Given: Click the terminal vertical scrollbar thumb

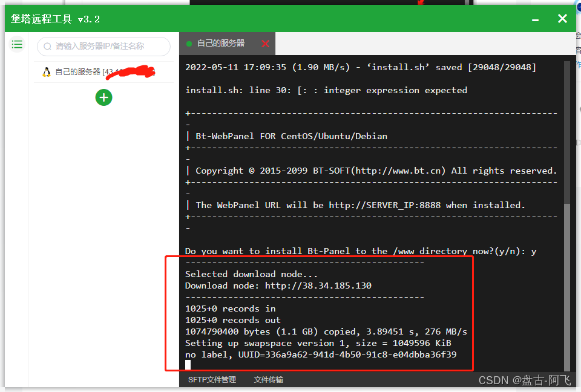Looking at the screenshot, I should pyautogui.click(x=567, y=287).
